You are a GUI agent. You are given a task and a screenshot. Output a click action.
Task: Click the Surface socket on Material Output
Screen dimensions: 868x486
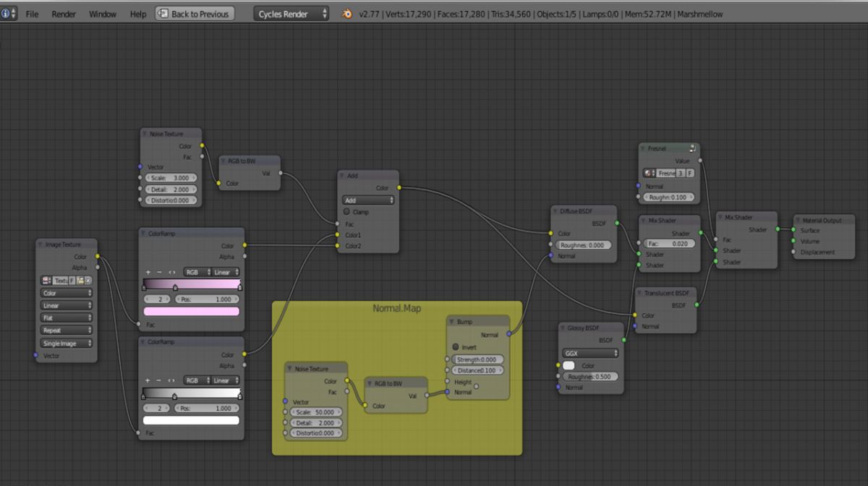[x=793, y=231]
